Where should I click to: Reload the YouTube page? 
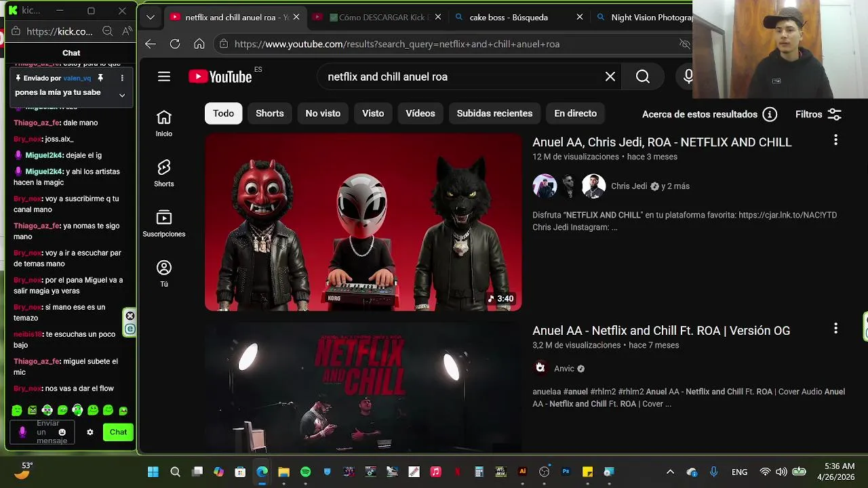pyautogui.click(x=175, y=44)
